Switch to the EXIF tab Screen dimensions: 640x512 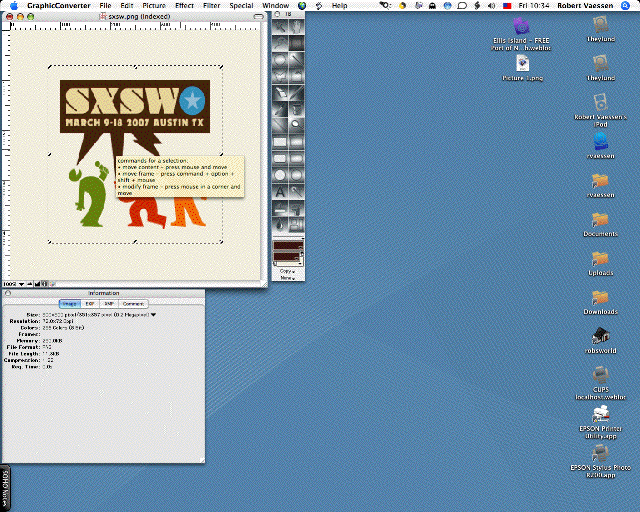tap(90, 303)
